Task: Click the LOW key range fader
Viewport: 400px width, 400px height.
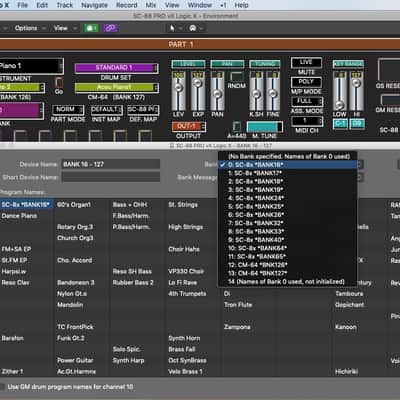Action: coord(339,105)
